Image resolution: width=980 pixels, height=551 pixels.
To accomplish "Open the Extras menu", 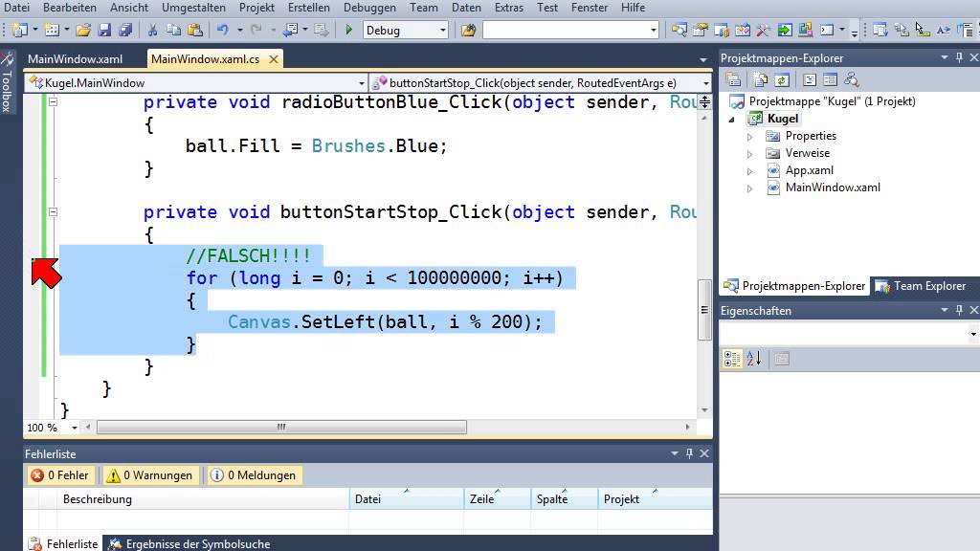I will (x=509, y=8).
